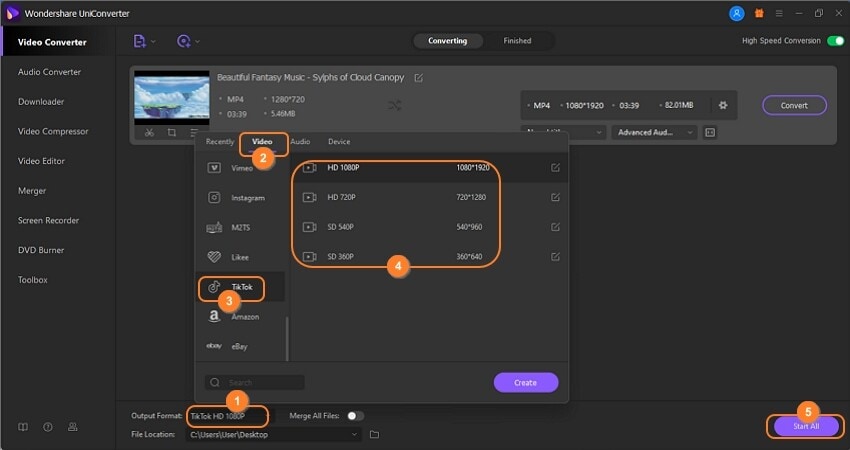The image size is (850, 450).
Task: Open the user account icon
Action: click(736, 14)
